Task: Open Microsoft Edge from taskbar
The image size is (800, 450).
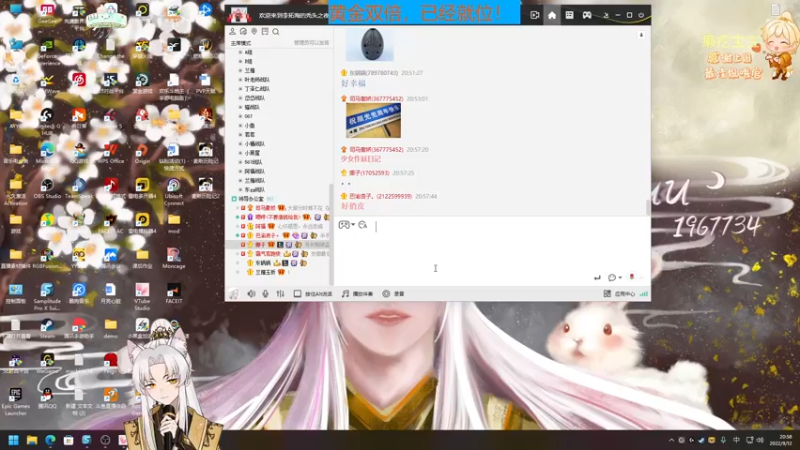Action: pyautogui.click(x=50, y=440)
